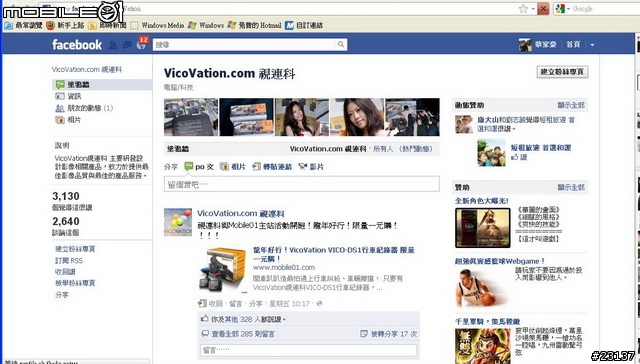Screen dimensions: 640x364
Task: Open 千里單騎 ad title
Action: (x=487, y=322)
